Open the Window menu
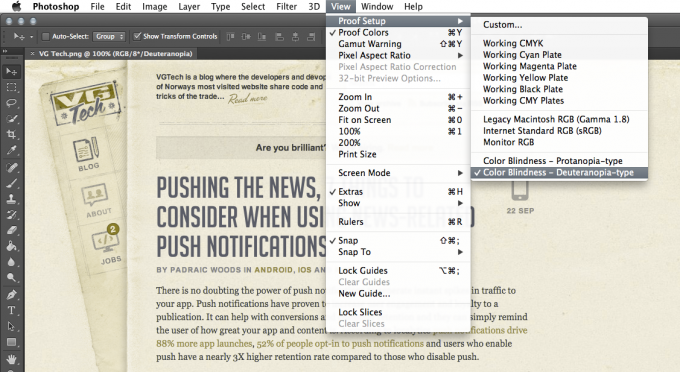 377,7
